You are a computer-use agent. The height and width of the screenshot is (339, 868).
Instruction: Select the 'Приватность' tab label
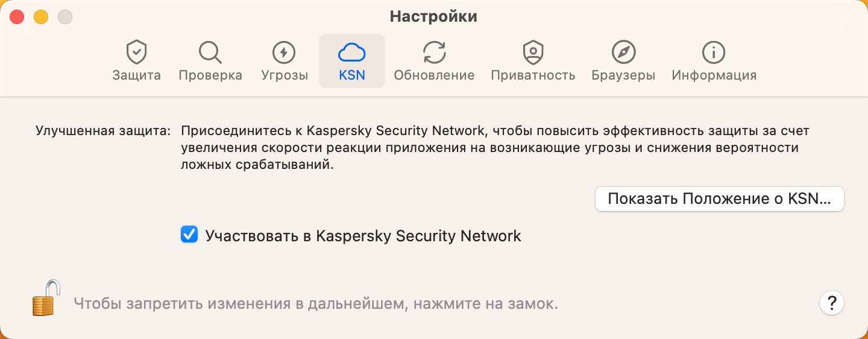(x=533, y=75)
